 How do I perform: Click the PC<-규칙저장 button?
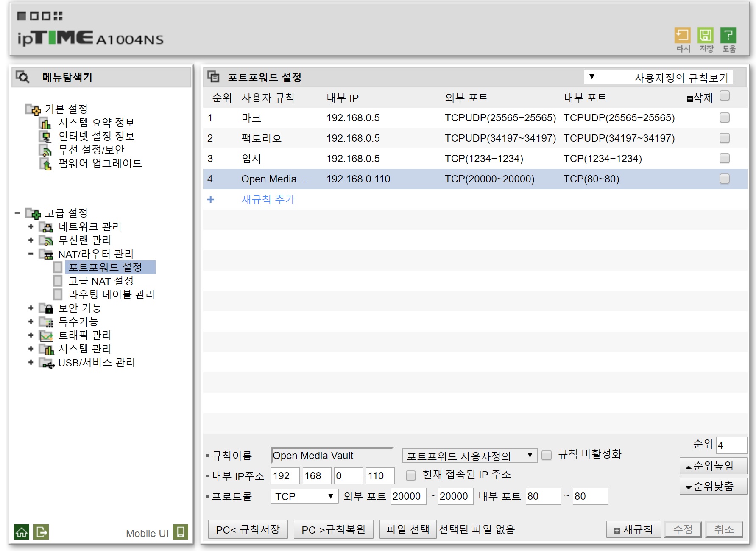[247, 529]
